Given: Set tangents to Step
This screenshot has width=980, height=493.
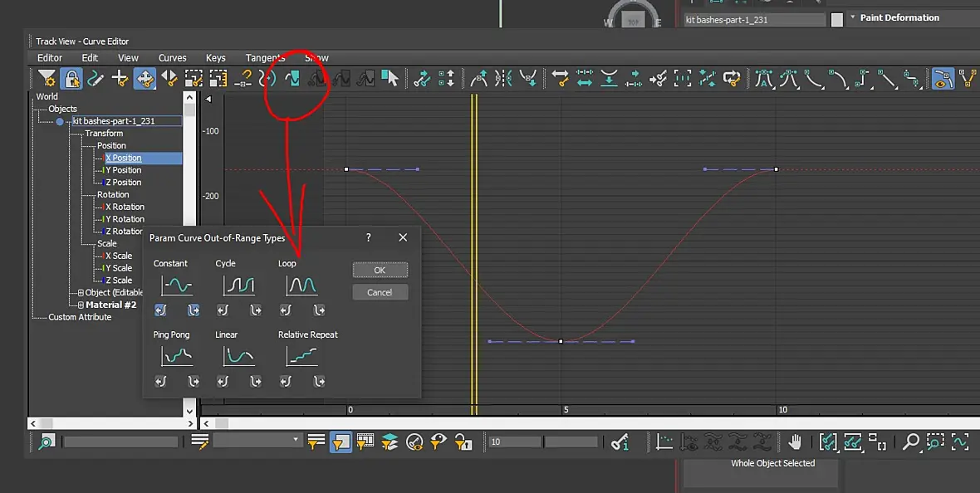Looking at the screenshot, I should (x=862, y=79).
